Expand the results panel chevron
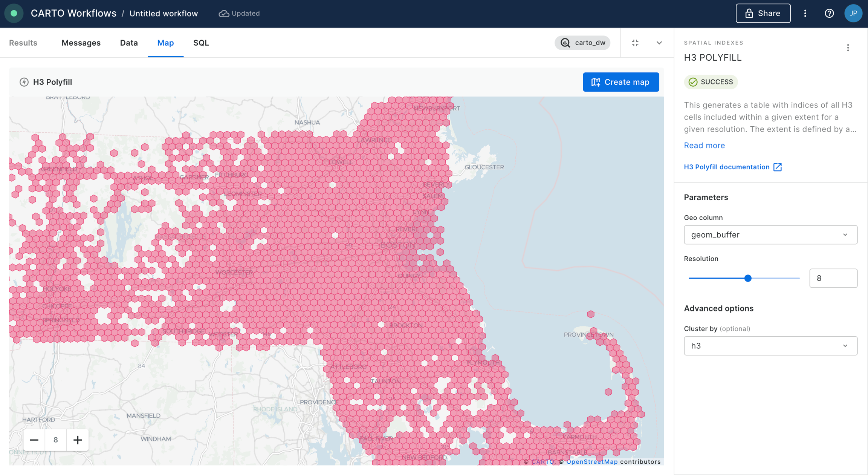The width and height of the screenshot is (868, 475). click(x=659, y=43)
